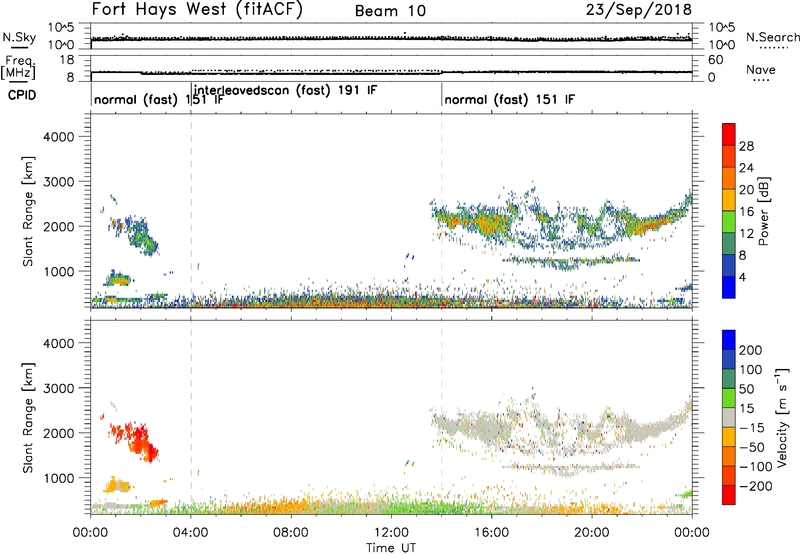Pick the blue top segment of velocity colorbar

[x=729, y=340]
